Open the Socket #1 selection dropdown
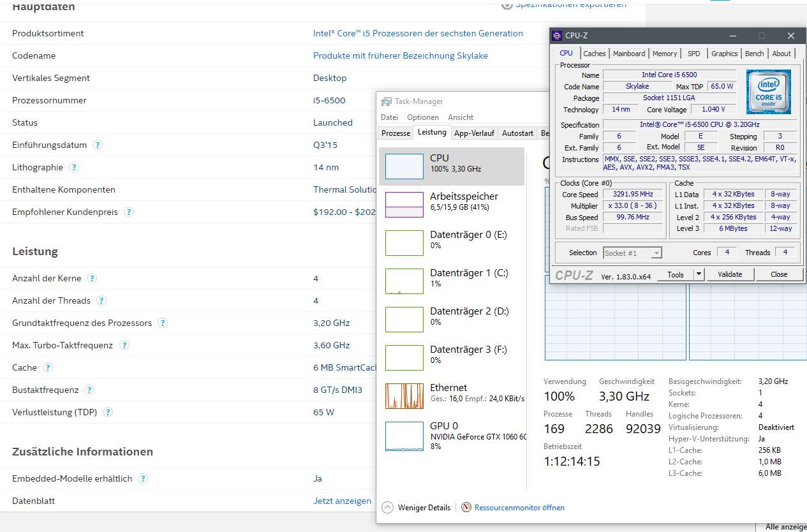The height and width of the screenshot is (532, 807). tap(632, 253)
